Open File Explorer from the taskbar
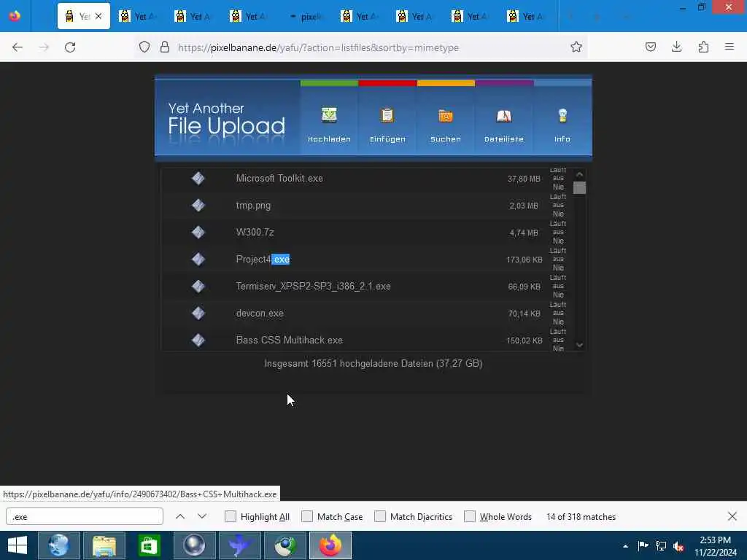 (x=104, y=545)
